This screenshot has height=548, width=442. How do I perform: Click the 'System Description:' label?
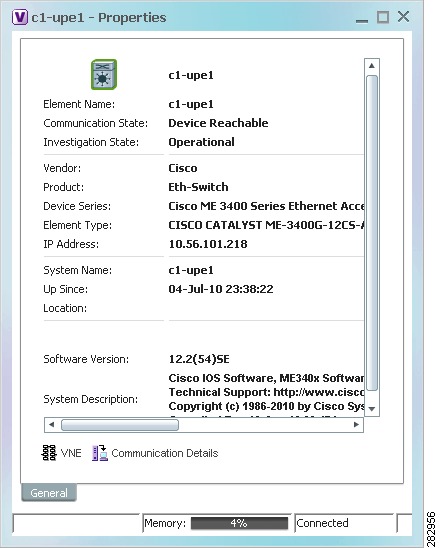pos(90,399)
